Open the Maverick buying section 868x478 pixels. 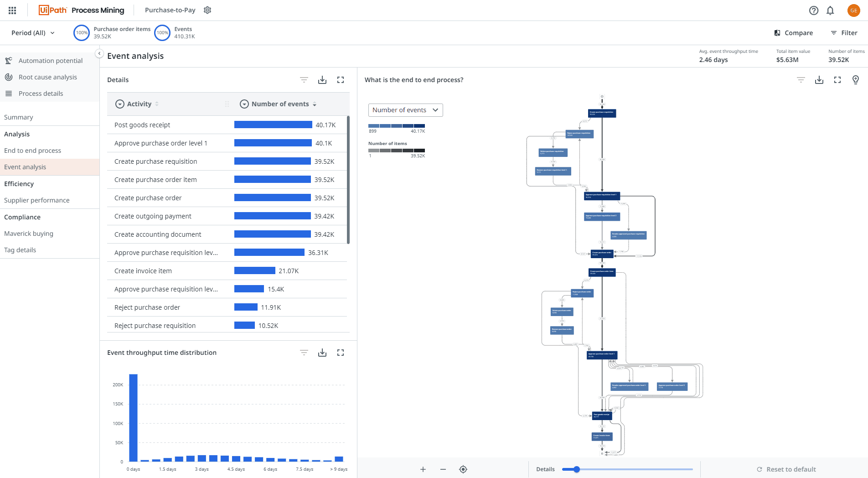(29, 234)
